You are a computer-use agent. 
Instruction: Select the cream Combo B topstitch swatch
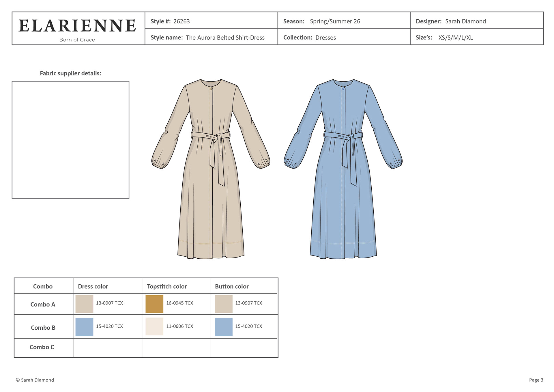tap(154, 326)
